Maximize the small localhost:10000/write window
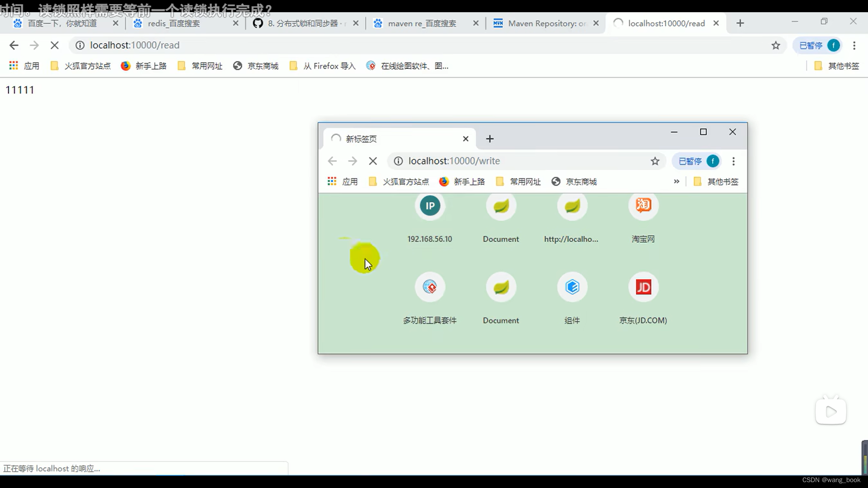Image resolution: width=868 pixels, height=488 pixels. coord(703,132)
